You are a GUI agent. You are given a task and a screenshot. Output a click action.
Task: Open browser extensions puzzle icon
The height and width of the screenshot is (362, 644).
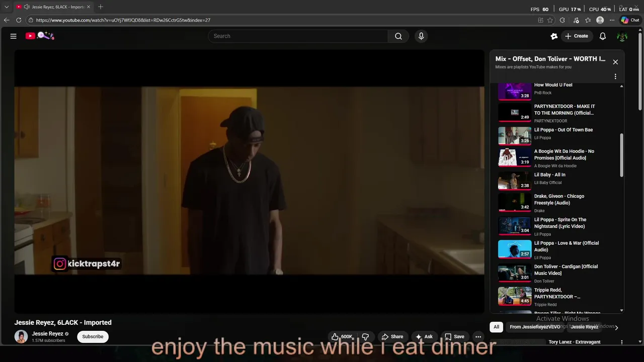point(562,20)
